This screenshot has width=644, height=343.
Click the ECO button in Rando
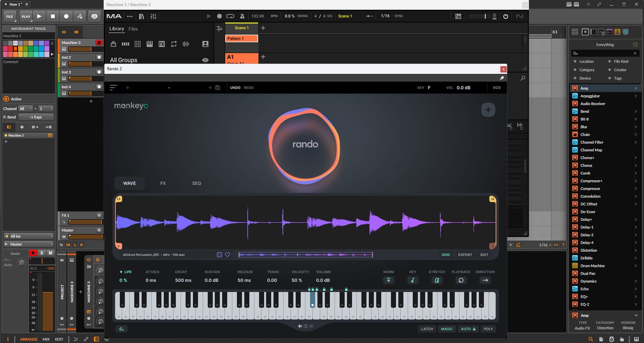[x=497, y=88]
